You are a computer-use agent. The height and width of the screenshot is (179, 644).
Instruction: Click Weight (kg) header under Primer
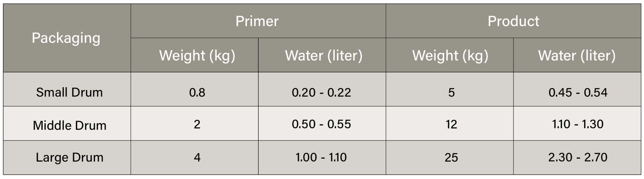pyautogui.click(x=195, y=55)
